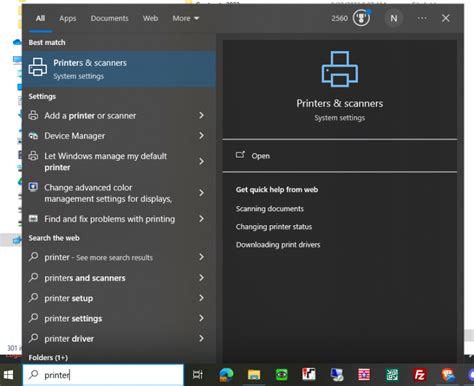Open the More dropdown menu
Viewport: 474px width, 386px height.
[186, 18]
